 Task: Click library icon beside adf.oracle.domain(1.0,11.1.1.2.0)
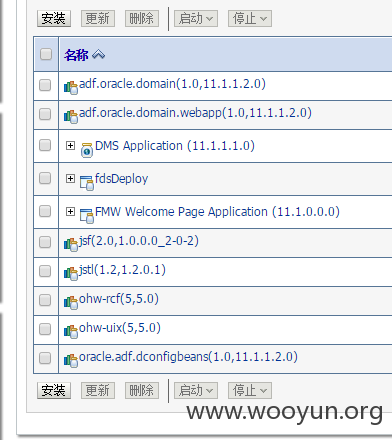[71, 88]
